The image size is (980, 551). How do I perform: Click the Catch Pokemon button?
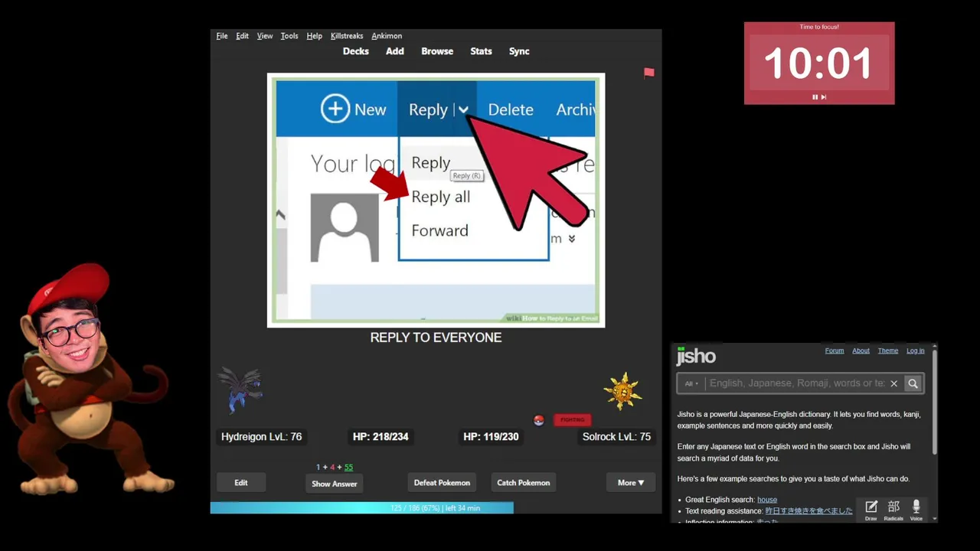point(524,483)
